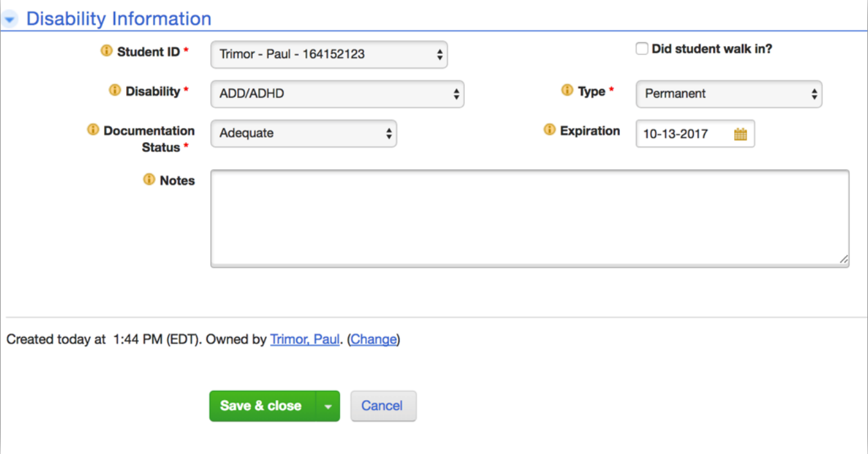Click the Save & close button
Image resolution: width=868 pixels, height=454 pixels.
[261, 406]
